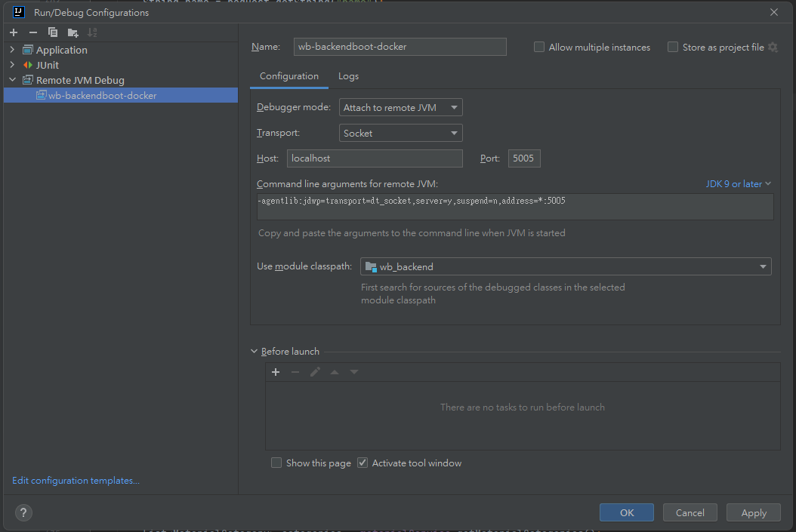
Task: Copy the selected configuration
Action: point(53,32)
